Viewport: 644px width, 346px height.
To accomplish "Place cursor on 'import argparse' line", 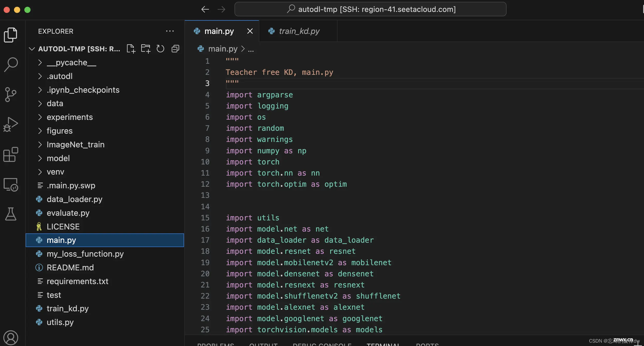I will [259, 95].
